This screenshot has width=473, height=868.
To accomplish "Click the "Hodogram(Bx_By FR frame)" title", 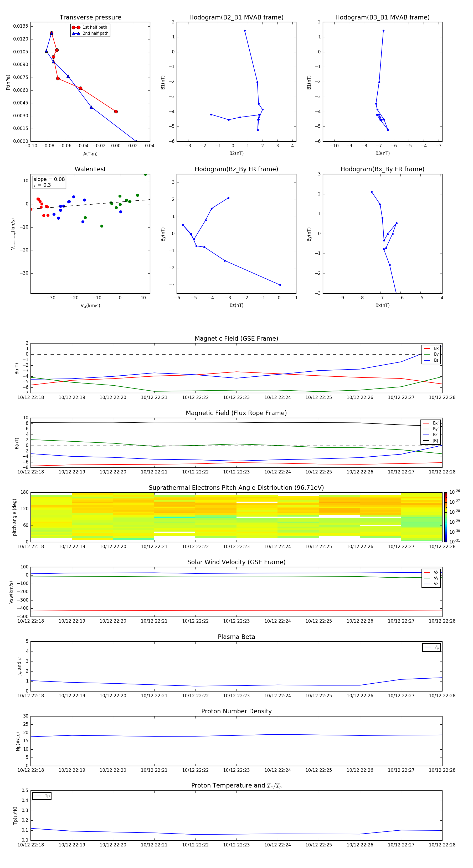I will point(382,169).
